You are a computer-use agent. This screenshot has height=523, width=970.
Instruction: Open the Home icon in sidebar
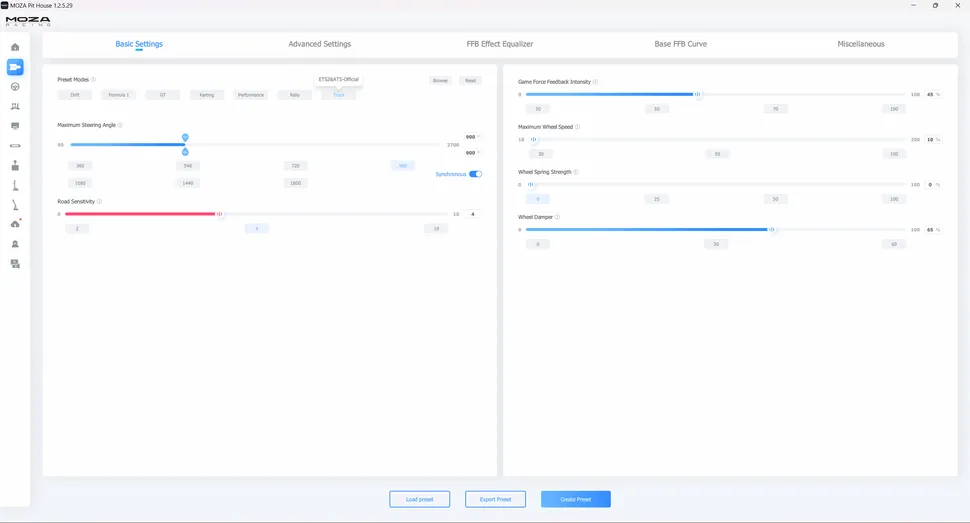[15, 47]
